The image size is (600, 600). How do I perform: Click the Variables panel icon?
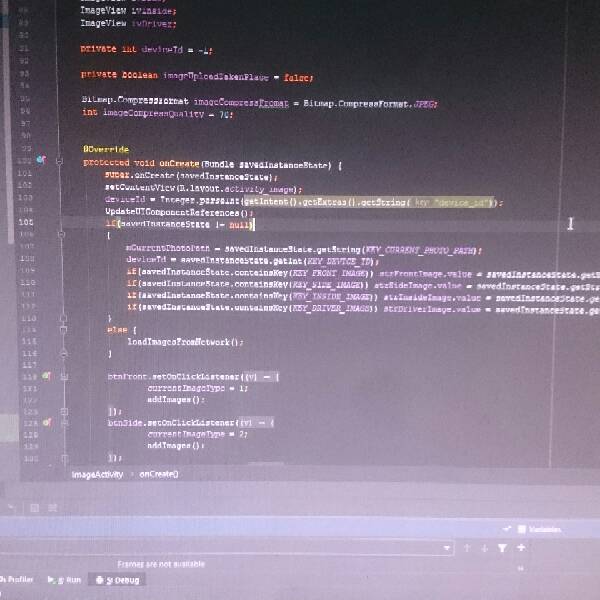pyautogui.click(x=520, y=529)
